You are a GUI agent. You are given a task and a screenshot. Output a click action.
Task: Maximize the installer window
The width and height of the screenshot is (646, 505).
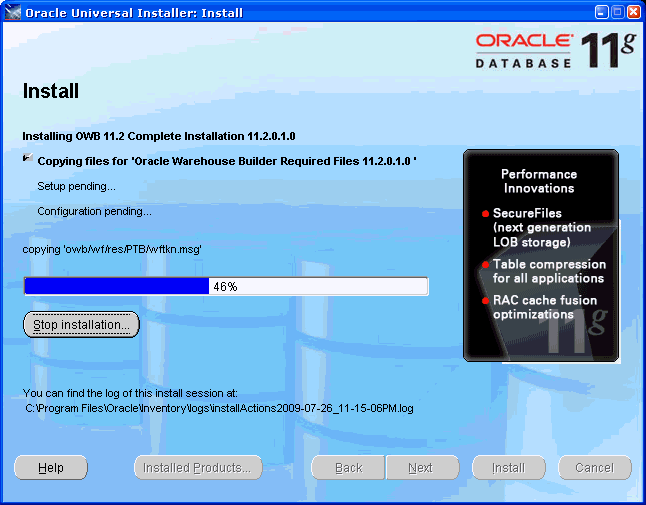point(618,12)
